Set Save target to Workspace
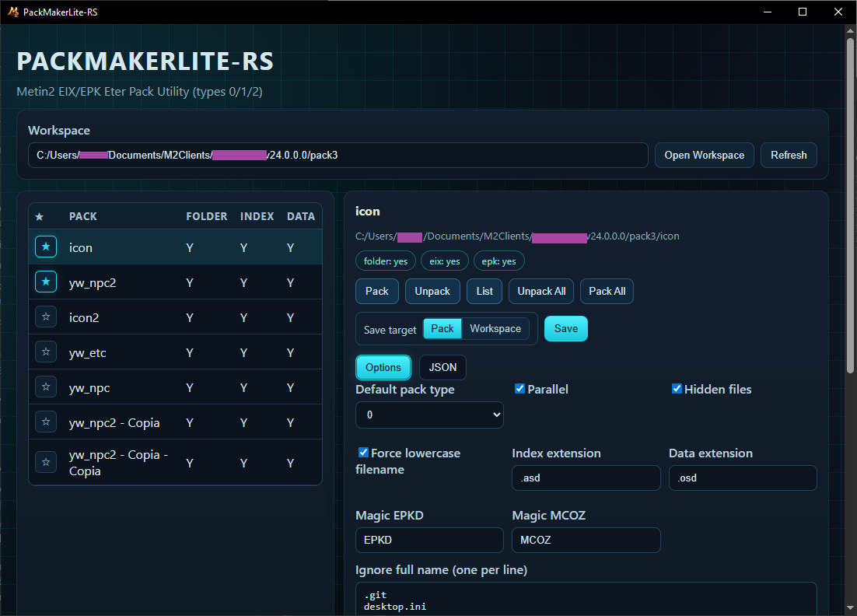The height and width of the screenshot is (616, 857). click(495, 328)
